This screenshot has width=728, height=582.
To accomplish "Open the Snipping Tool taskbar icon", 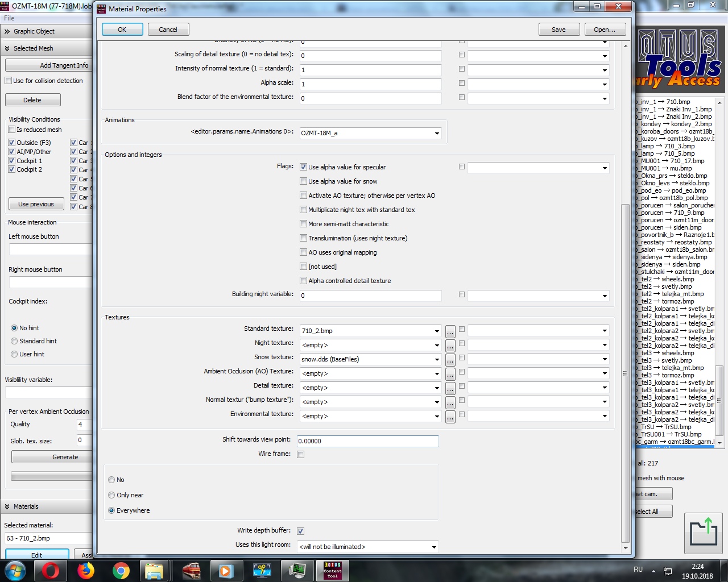I will pos(262,571).
